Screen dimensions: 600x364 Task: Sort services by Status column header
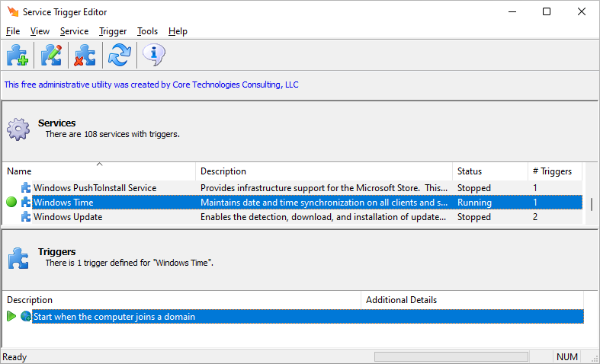[x=490, y=171]
